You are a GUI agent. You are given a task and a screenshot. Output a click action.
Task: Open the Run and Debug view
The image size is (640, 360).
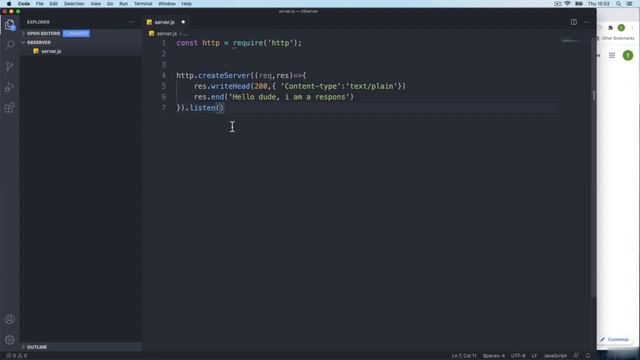point(10,87)
